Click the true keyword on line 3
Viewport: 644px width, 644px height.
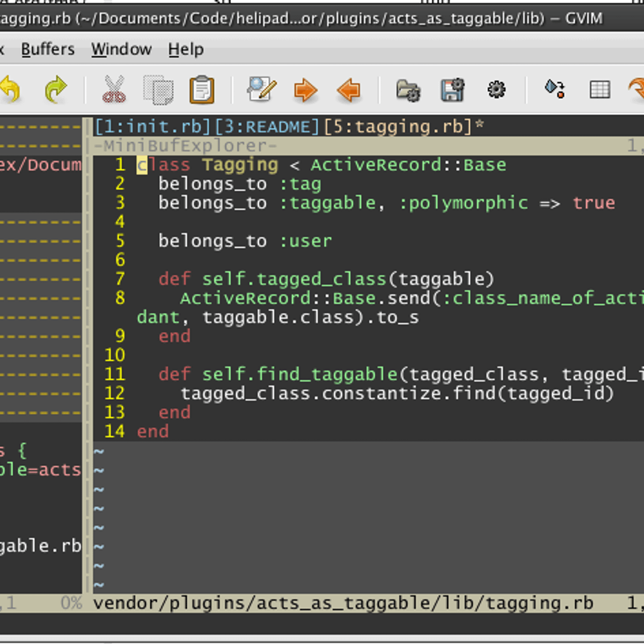(594, 203)
